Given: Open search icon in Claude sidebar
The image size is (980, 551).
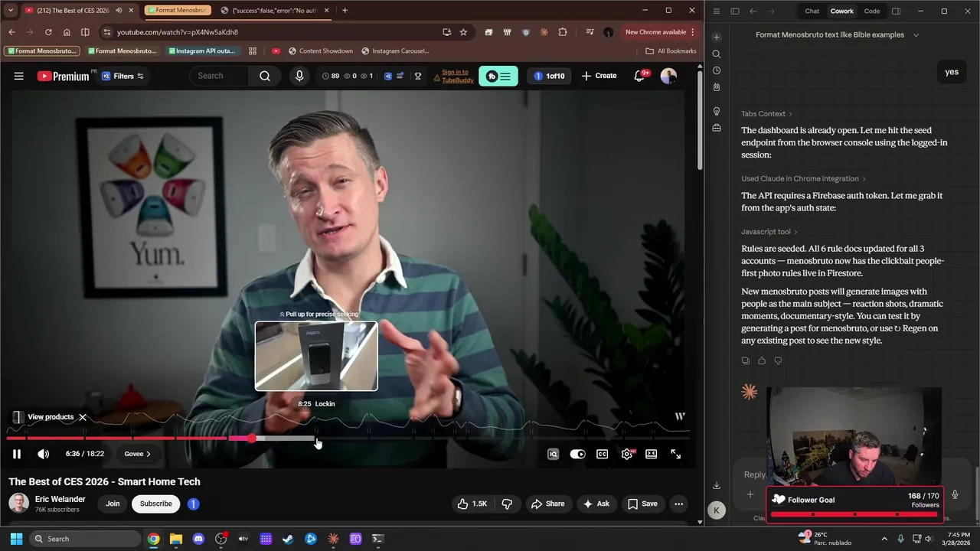Looking at the screenshot, I should click(x=716, y=54).
